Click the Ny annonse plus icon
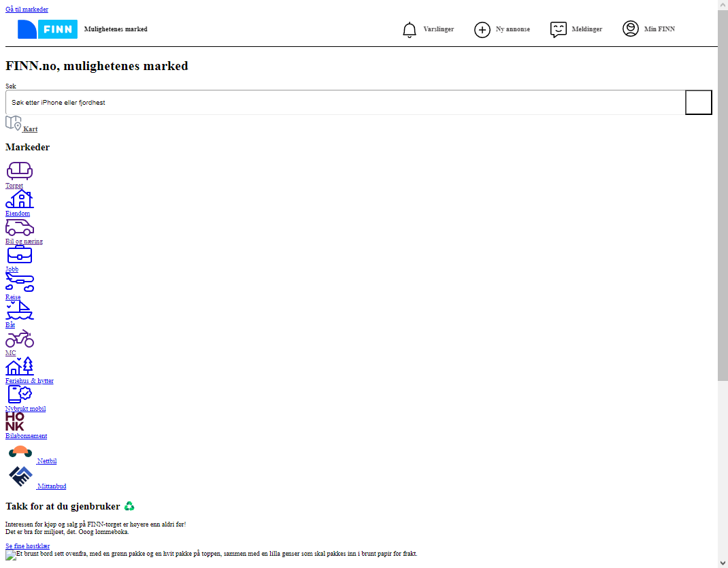Viewport: 728px width, 568px height. 482,30
